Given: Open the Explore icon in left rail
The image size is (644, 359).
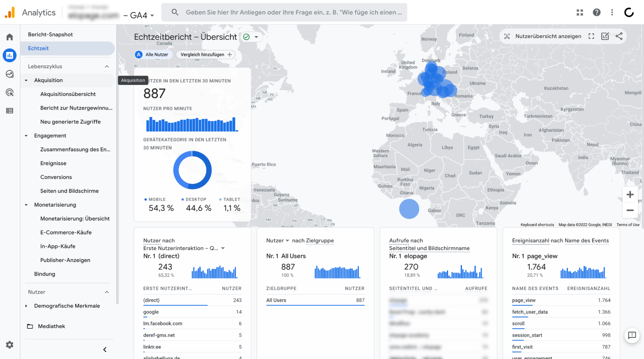Looking at the screenshot, I should click(x=10, y=74).
